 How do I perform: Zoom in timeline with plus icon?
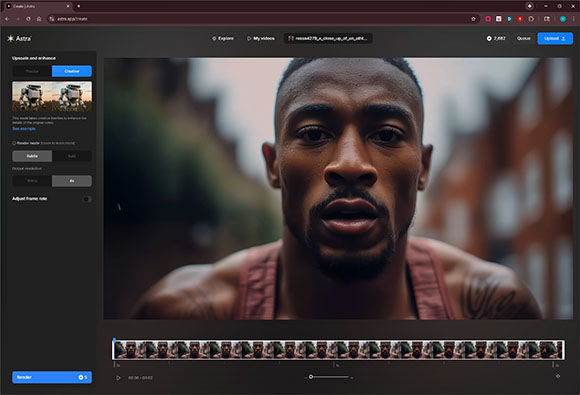coord(352,378)
